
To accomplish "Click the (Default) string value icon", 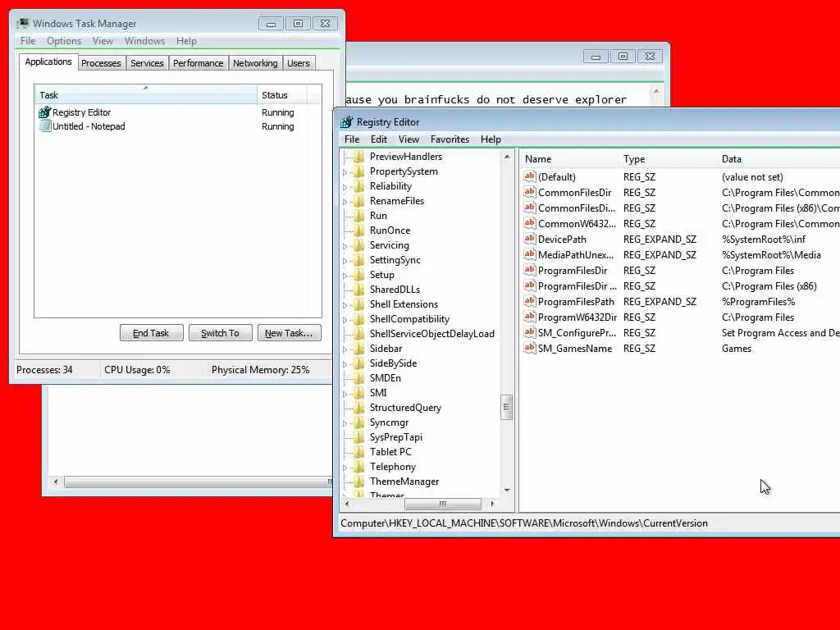I will [530, 176].
